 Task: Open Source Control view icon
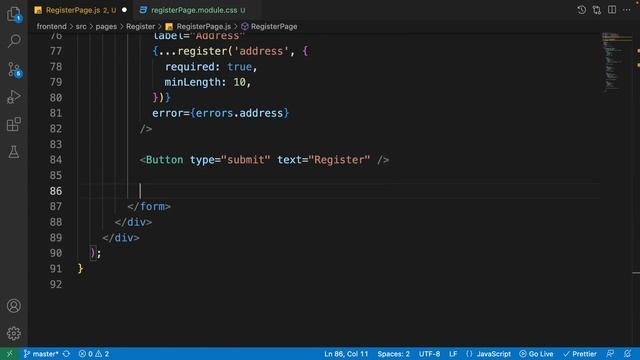point(14,69)
